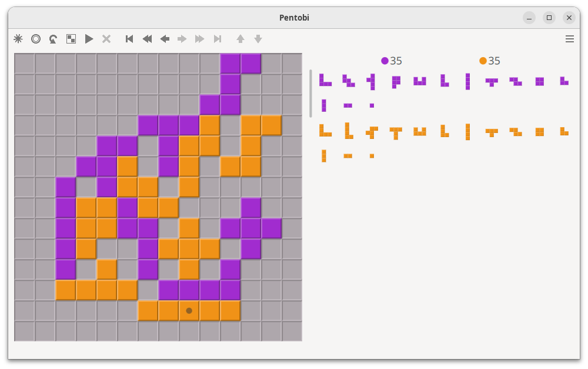Jump back ten moves with double-left arrow
Viewport: 588px width, 369px height.
(147, 39)
